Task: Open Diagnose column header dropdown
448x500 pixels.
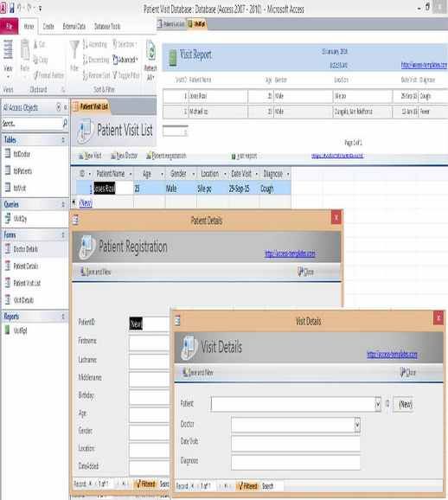Action: pos(288,174)
